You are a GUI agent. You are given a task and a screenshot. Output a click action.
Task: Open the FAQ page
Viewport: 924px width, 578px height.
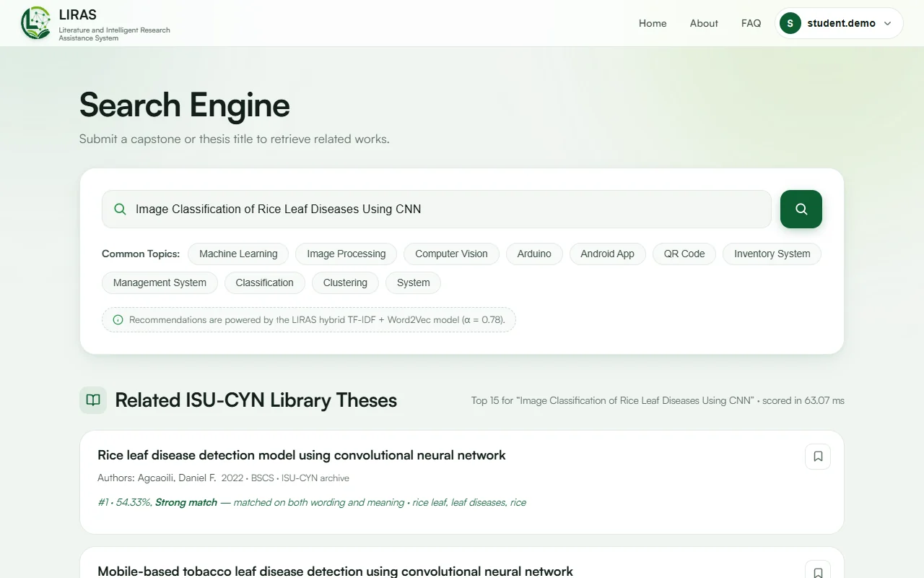tap(751, 23)
